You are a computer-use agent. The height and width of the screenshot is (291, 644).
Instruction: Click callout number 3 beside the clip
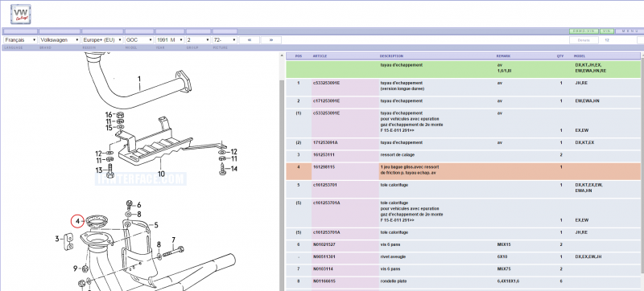coord(57,239)
